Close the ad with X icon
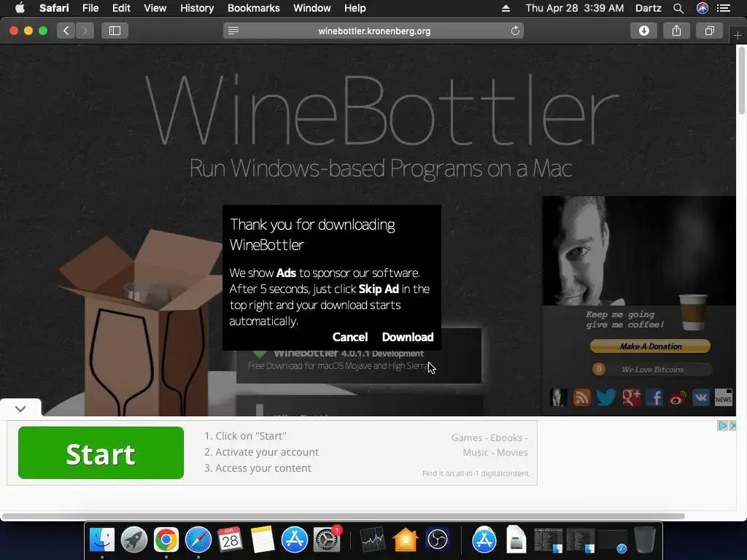 (732, 425)
